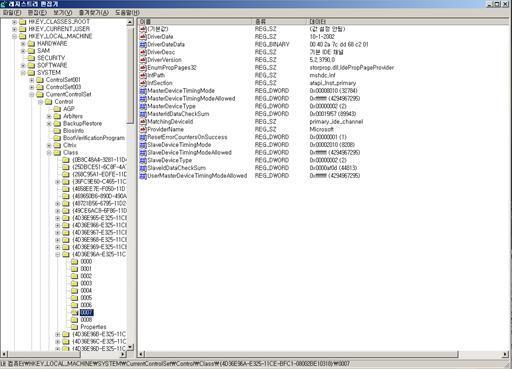This screenshot has width=512, height=369.
Task: Click the folder icon of key 0002
Action: (x=75, y=276)
